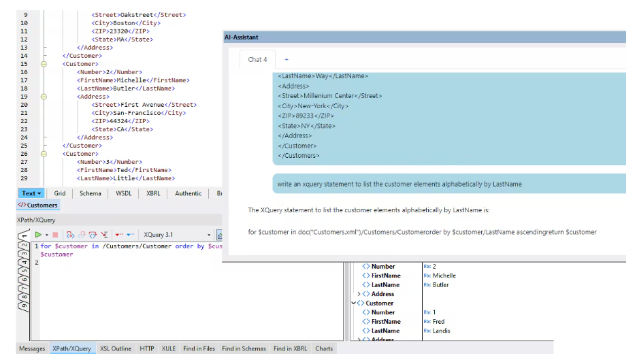Expand the Address node under Butler
This screenshot has height=364, width=637.
tap(359, 294)
